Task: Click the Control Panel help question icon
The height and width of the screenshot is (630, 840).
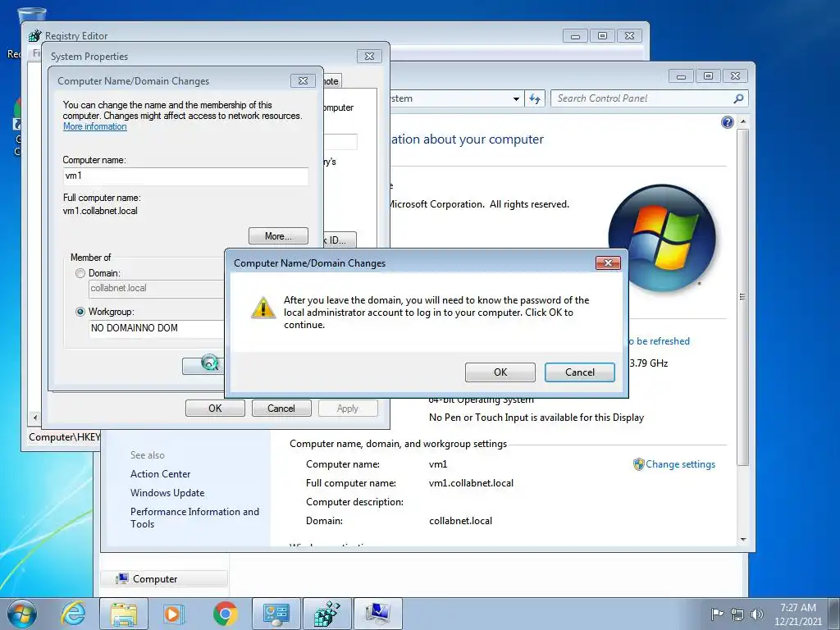Action: click(727, 123)
